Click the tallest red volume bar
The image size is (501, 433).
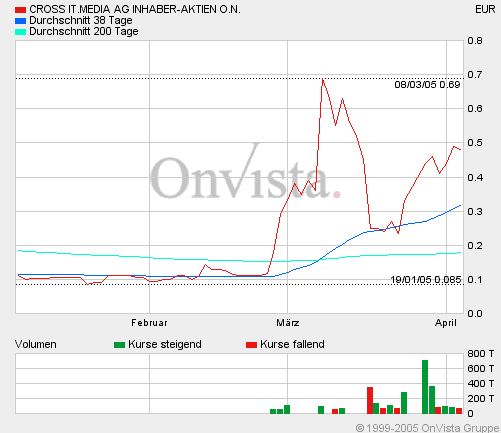370,400
